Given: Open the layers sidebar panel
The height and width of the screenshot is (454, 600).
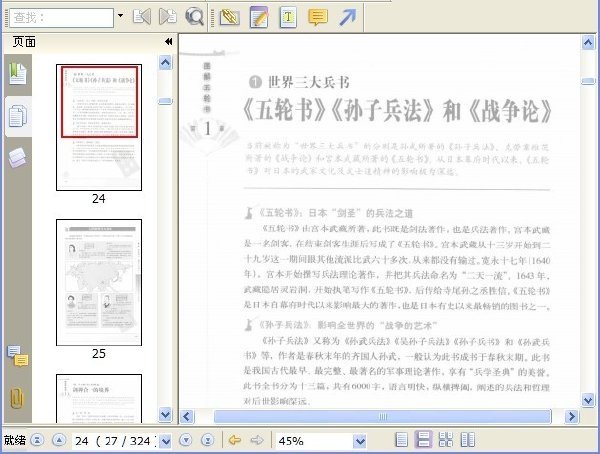Looking at the screenshot, I should point(18,158).
